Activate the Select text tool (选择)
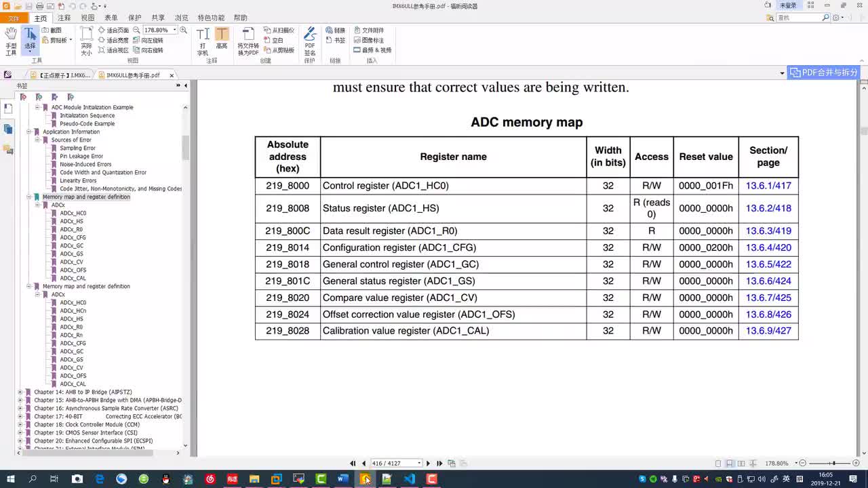 (x=30, y=40)
